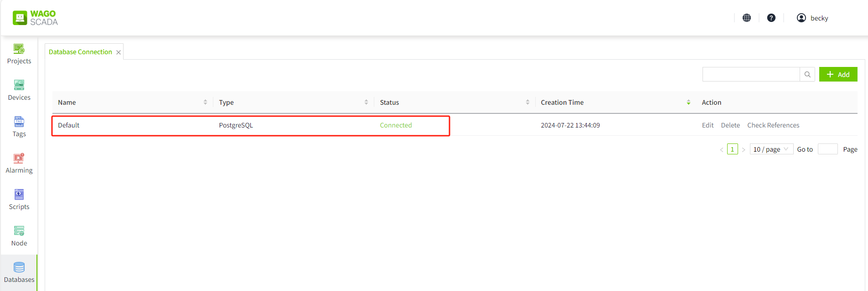Viewport: 868px width, 291px height.
Task: Edit the Default database connection
Action: (x=708, y=125)
